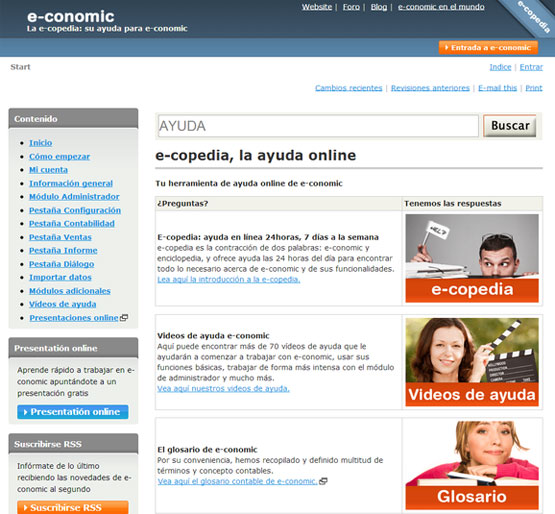The height and width of the screenshot is (514, 555).
Task: Click the Print link
Action: (x=534, y=88)
